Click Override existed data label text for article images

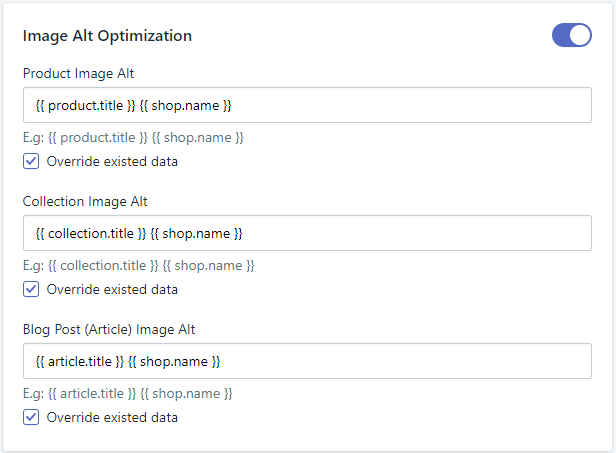click(112, 418)
